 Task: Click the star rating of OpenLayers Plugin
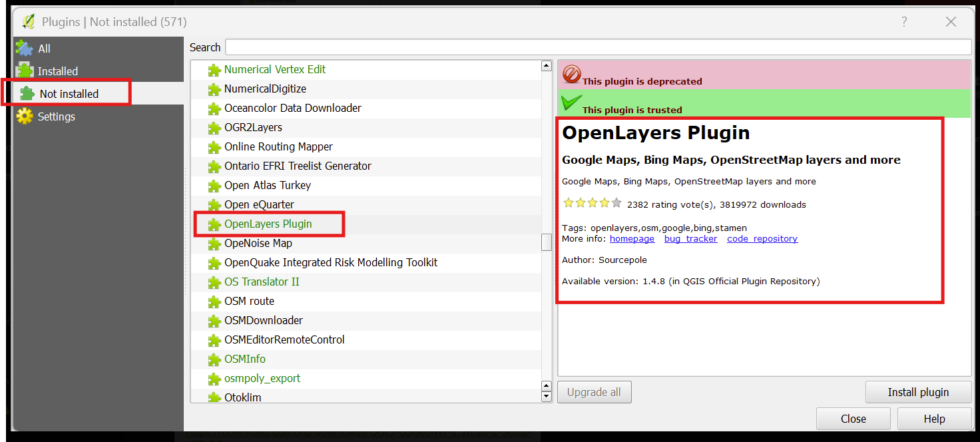point(592,203)
